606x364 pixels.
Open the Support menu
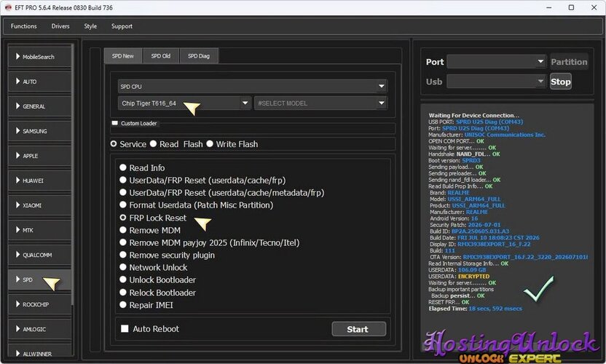click(x=122, y=26)
